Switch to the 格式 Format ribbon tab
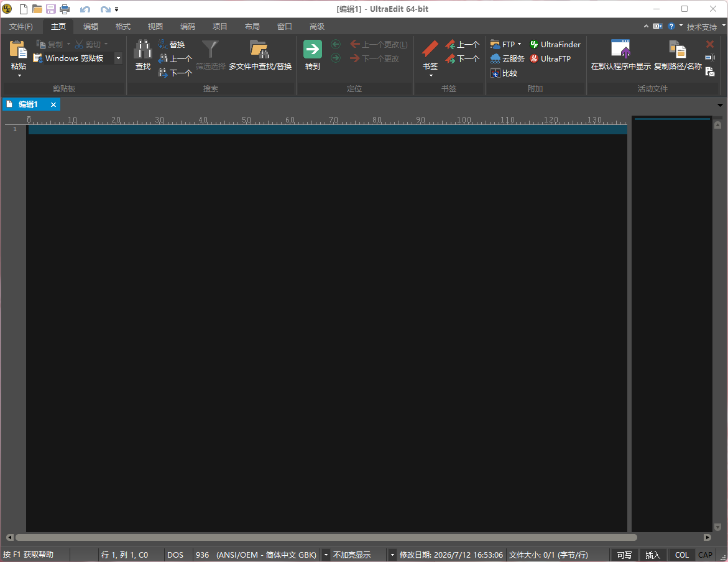 [123, 27]
